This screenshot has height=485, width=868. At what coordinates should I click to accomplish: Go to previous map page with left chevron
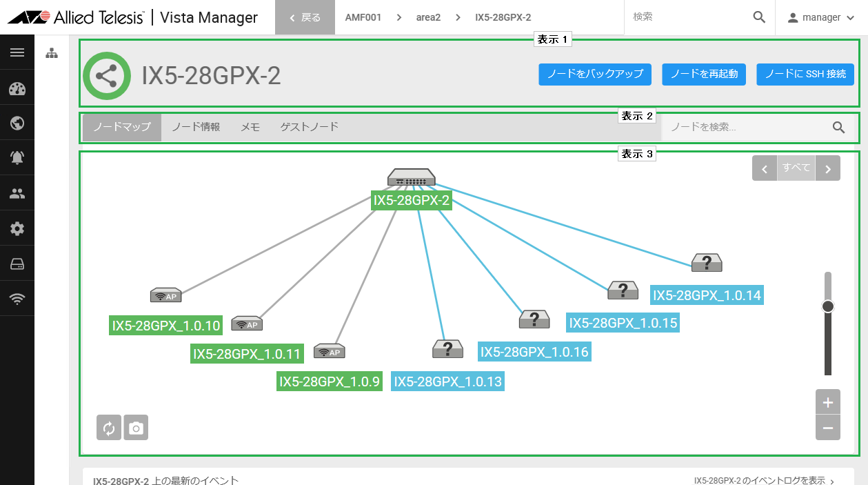click(x=765, y=168)
